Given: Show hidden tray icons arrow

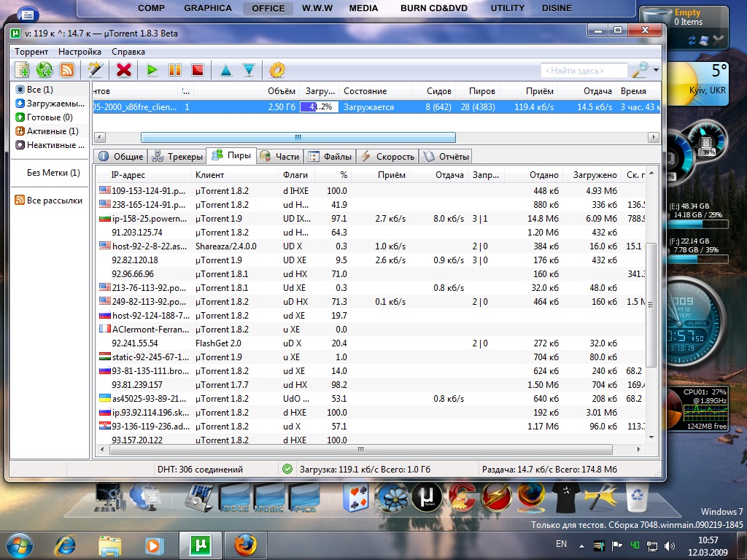Looking at the screenshot, I should (x=581, y=545).
